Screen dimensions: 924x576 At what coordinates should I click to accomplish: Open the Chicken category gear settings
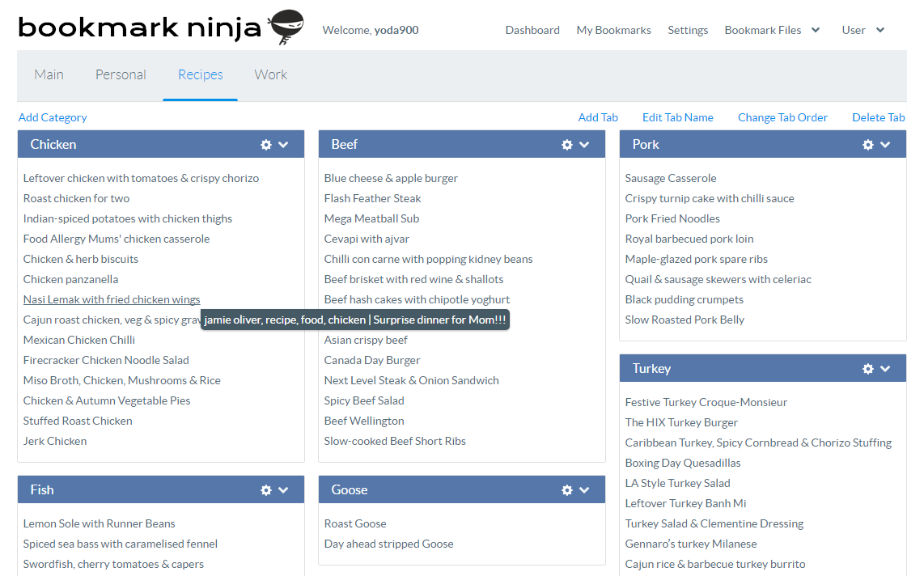point(266,145)
